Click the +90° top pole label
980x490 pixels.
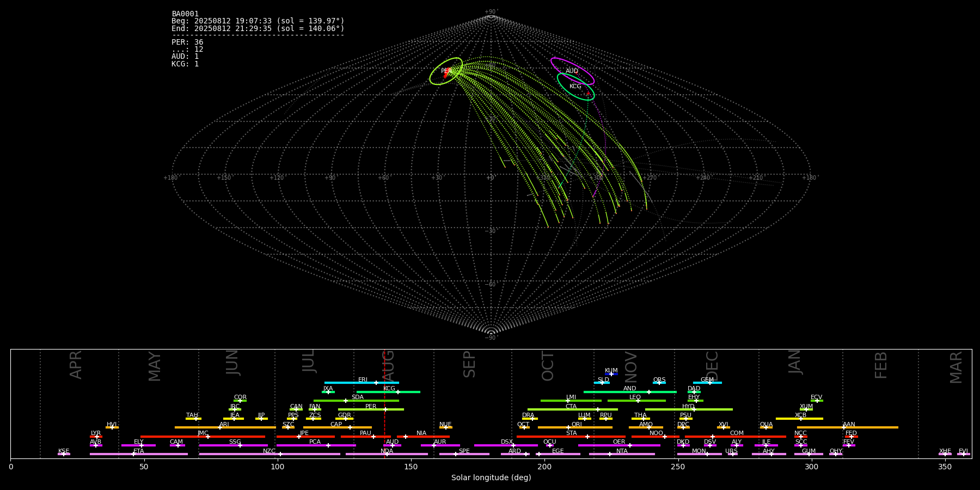tap(491, 12)
